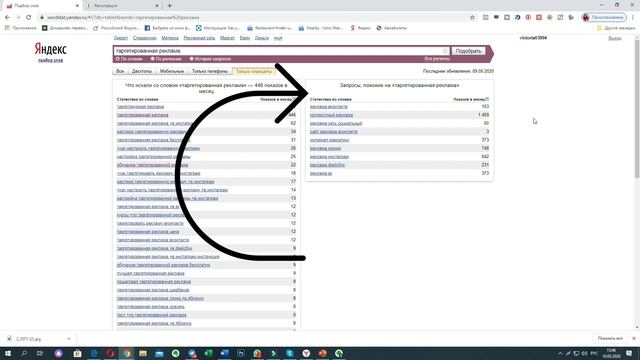Clear the search field with the X icon
The image size is (640, 360).
click(445, 51)
